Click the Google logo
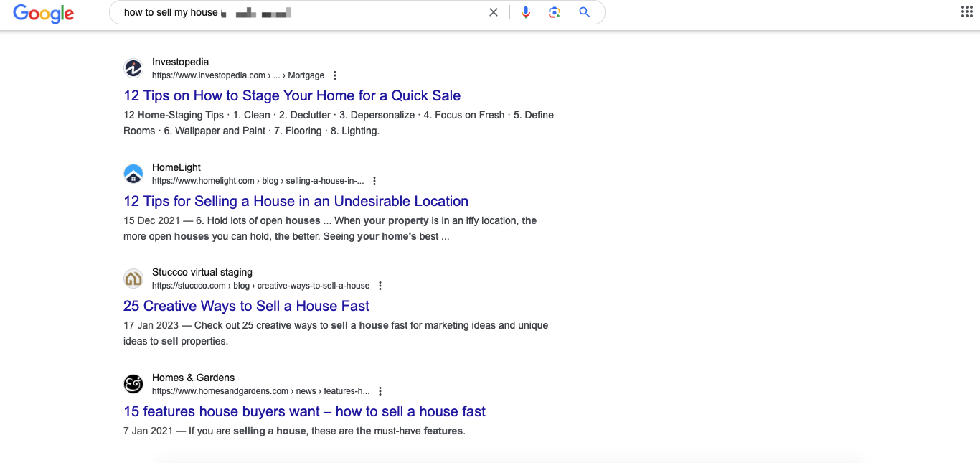This screenshot has width=980, height=463. tap(43, 13)
